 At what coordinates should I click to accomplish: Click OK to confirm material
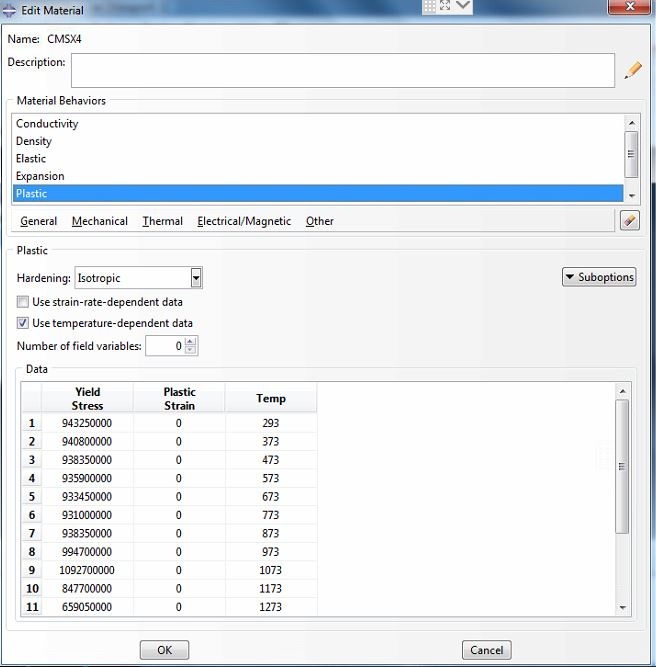point(164,650)
